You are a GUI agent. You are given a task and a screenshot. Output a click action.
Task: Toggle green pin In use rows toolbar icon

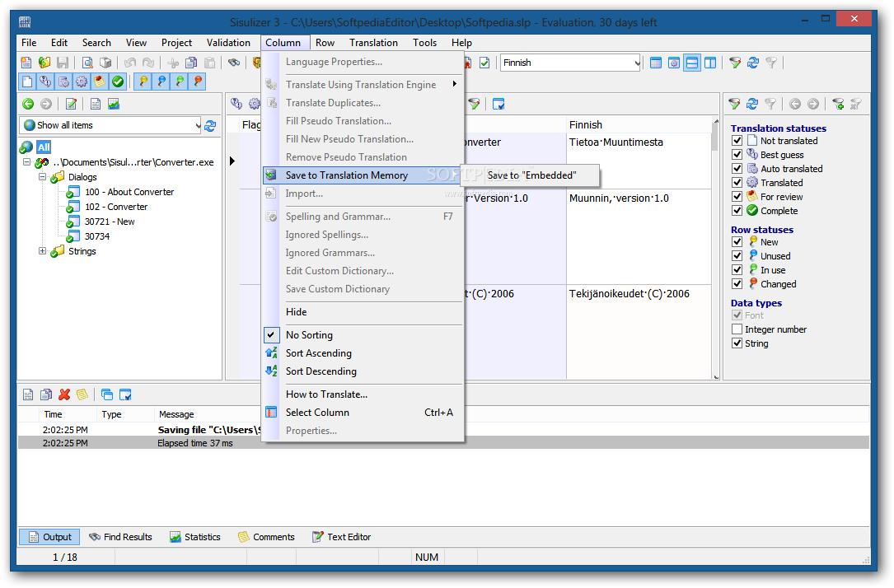click(x=179, y=82)
